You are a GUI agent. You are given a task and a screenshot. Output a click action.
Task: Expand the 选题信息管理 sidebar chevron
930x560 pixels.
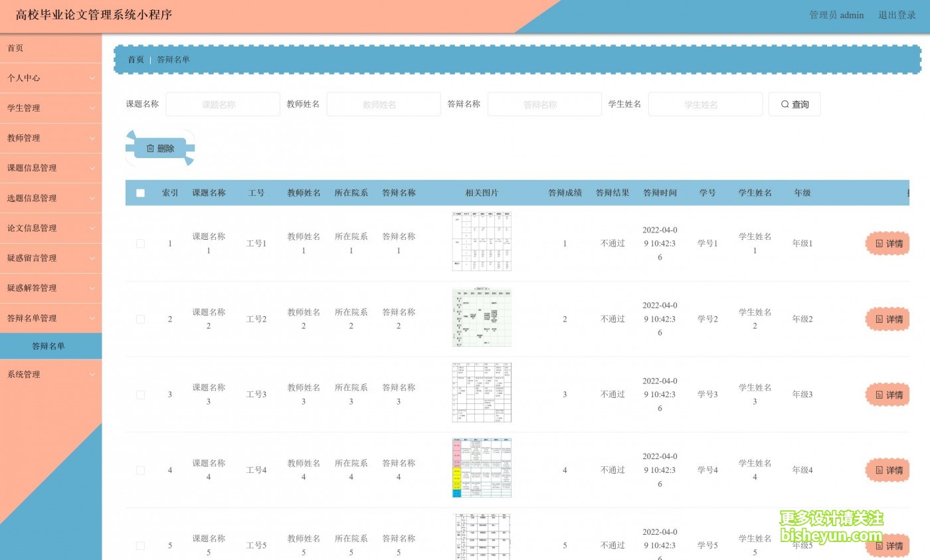pos(92,198)
